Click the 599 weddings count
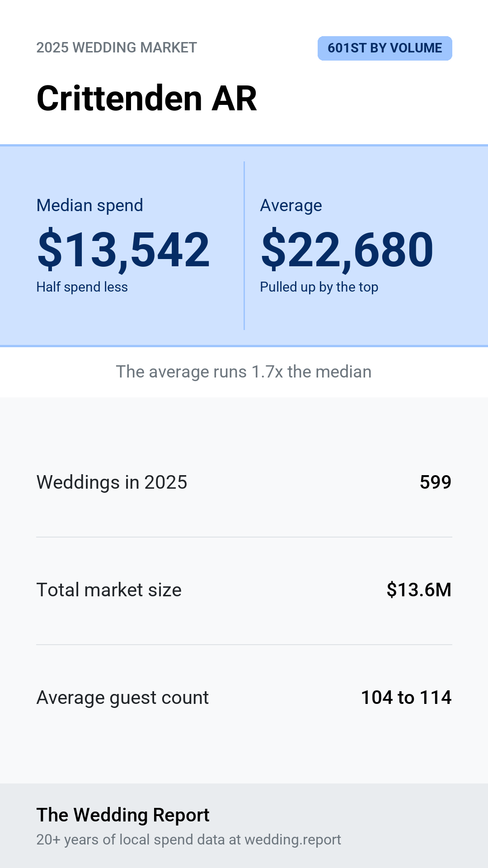This screenshot has height=868, width=488. point(436,482)
